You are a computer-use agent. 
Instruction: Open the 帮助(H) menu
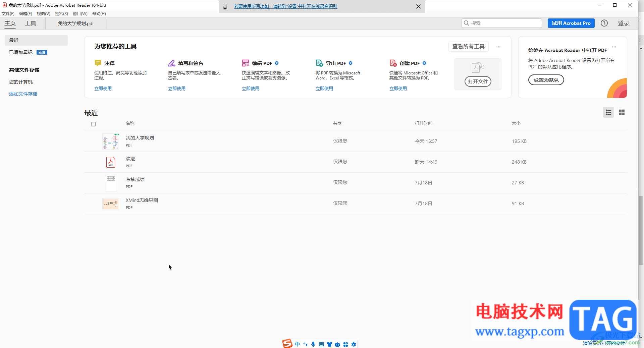[x=99, y=14]
